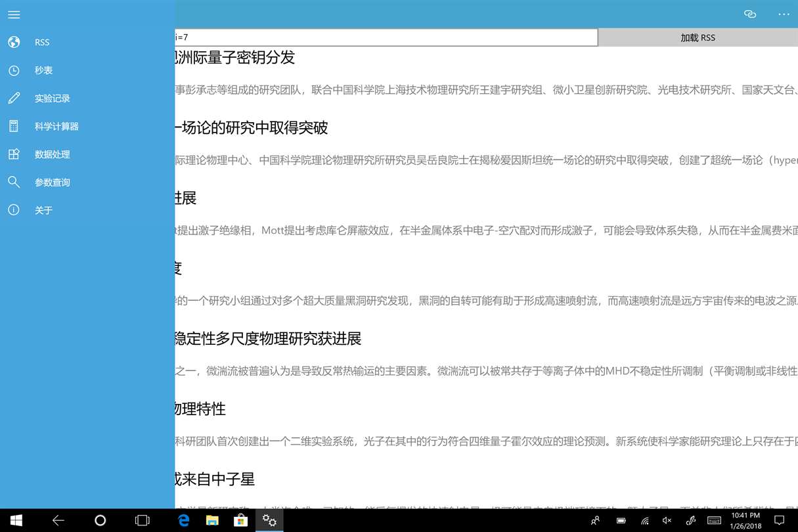798x532 pixels.
Task: Open article 洲际量子密钥分发
Action: [x=235, y=57]
